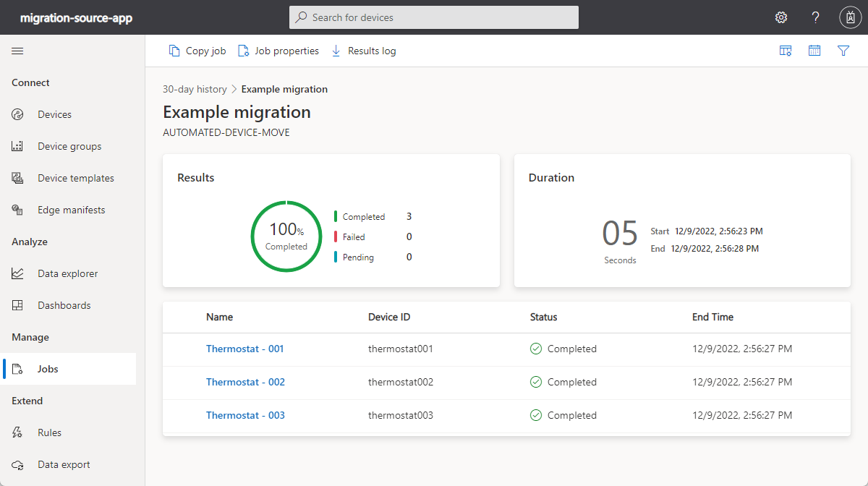The width and height of the screenshot is (868, 486).
Task: Open the time range calendar picker
Action: coord(814,51)
